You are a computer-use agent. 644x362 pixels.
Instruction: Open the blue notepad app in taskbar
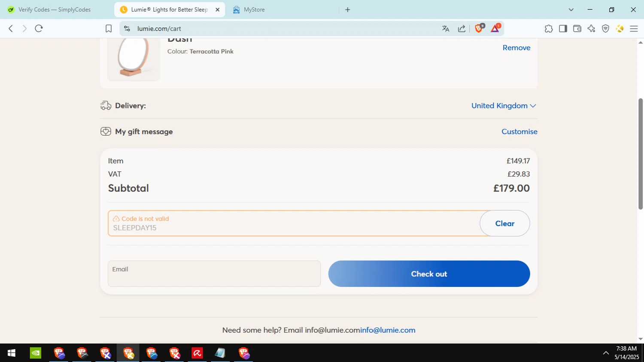click(x=220, y=353)
